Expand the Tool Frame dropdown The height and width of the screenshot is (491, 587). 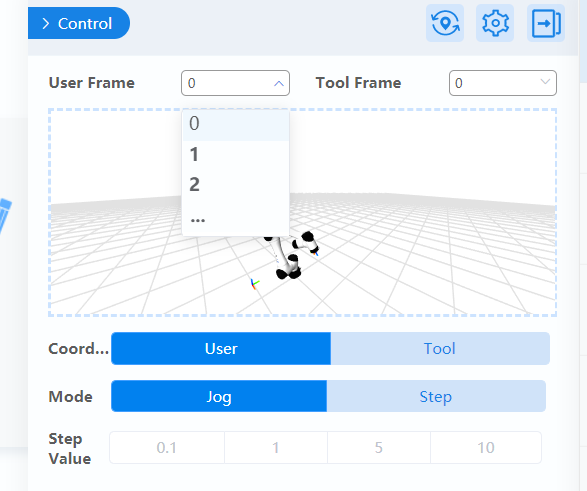pos(503,83)
